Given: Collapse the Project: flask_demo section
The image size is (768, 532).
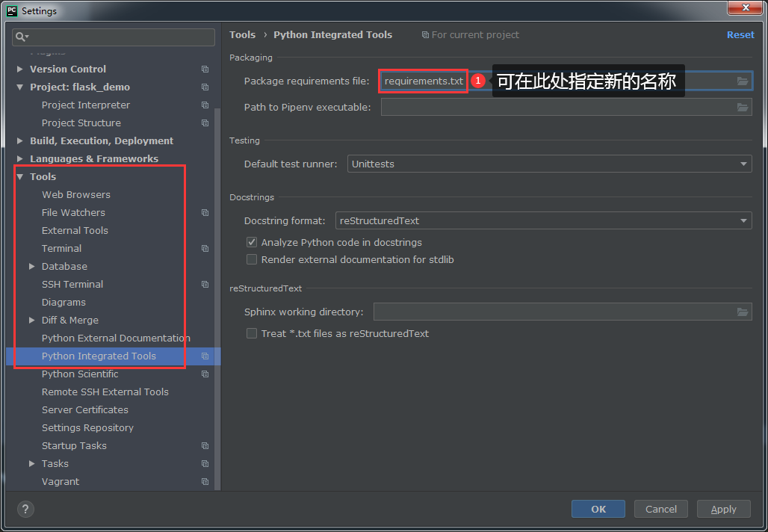Looking at the screenshot, I should pyautogui.click(x=19, y=87).
